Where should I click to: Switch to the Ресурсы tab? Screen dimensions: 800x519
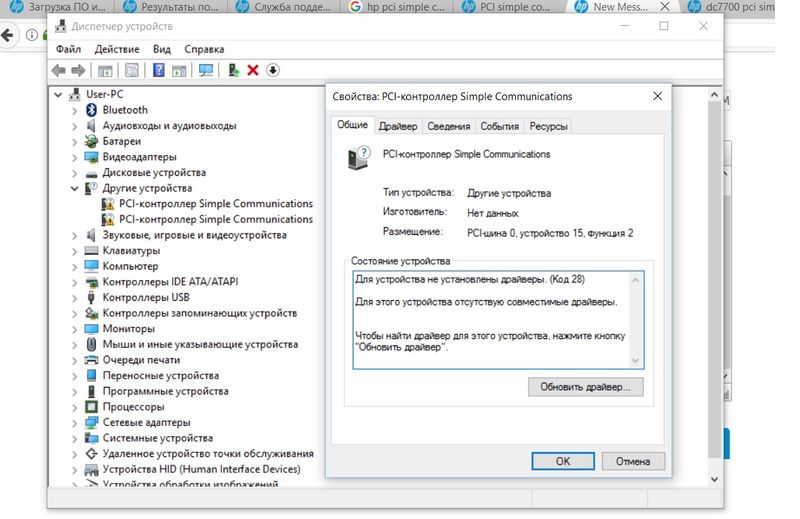[548, 126]
